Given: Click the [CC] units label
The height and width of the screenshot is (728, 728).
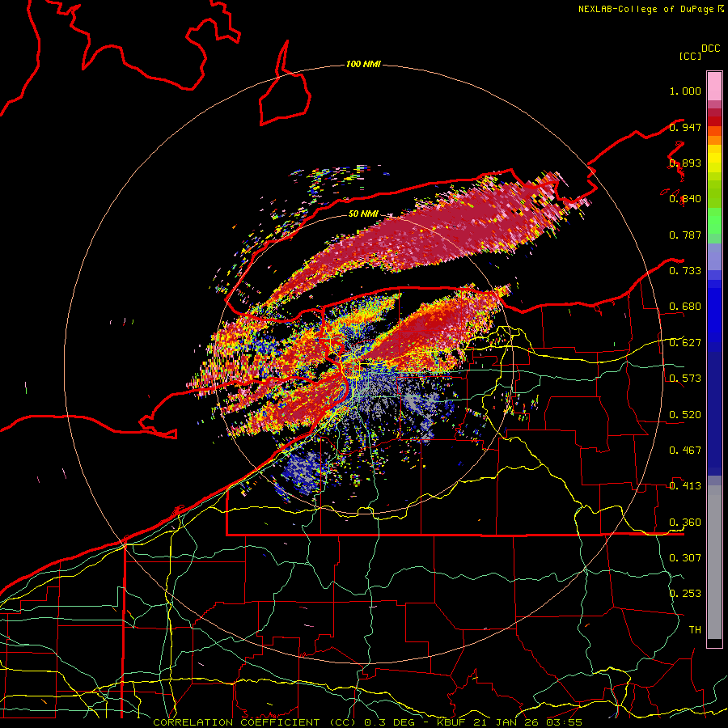Looking at the screenshot, I should 690,56.
